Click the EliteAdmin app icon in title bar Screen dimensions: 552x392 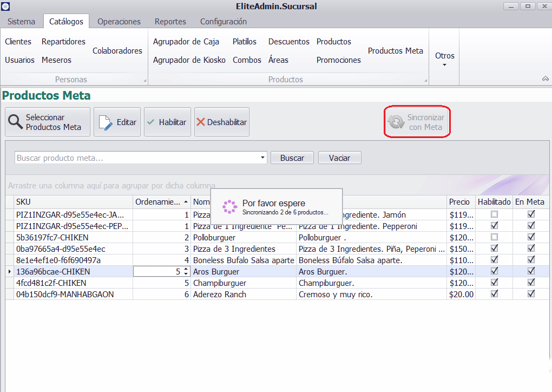click(x=5, y=6)
